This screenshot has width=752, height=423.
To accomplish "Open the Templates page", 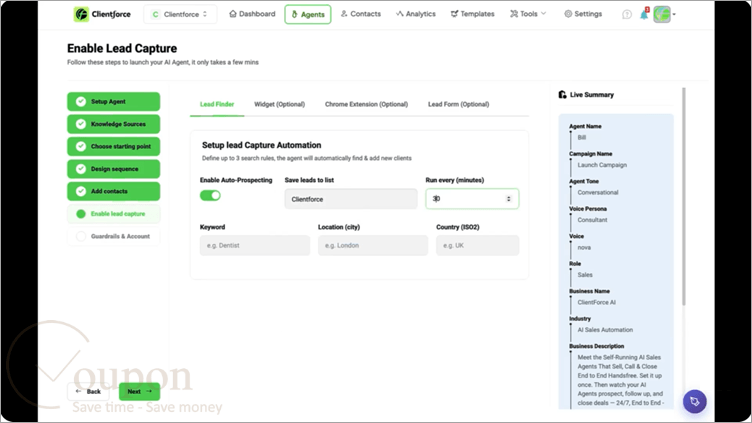I will (x=472, y=14).
